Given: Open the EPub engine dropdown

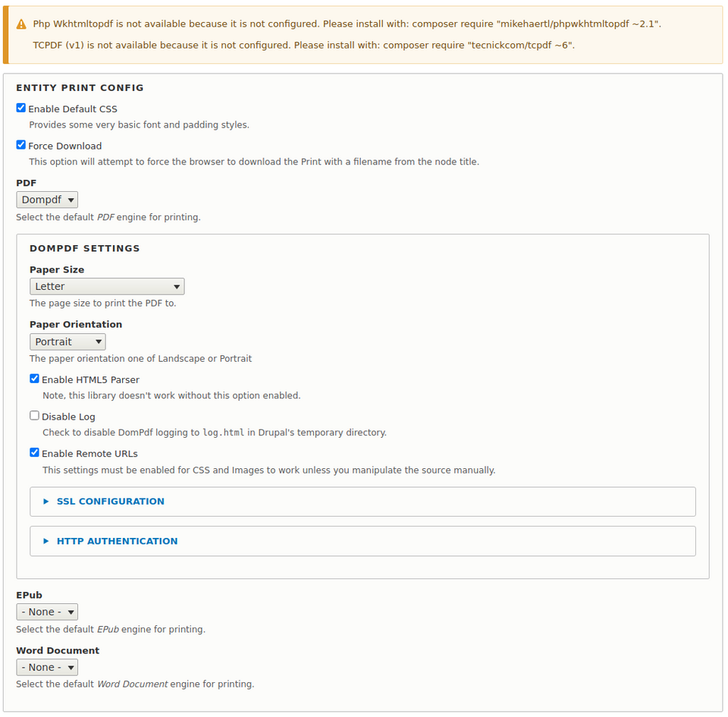Looking at the screenshot, I should click(x=47, y=611).
